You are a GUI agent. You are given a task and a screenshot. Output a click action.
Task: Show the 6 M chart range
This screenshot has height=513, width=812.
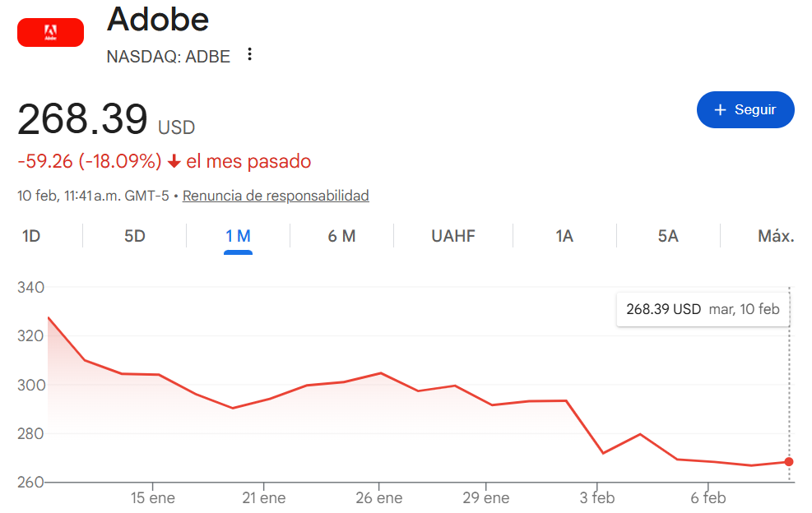341,237
